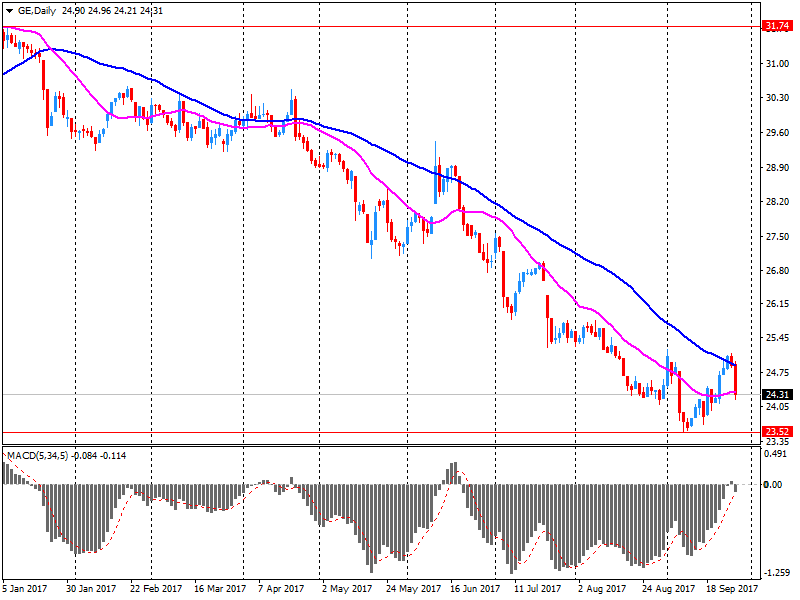Click the 22 Feb 2017 date label
800x600 pixels.
(156, 589)
